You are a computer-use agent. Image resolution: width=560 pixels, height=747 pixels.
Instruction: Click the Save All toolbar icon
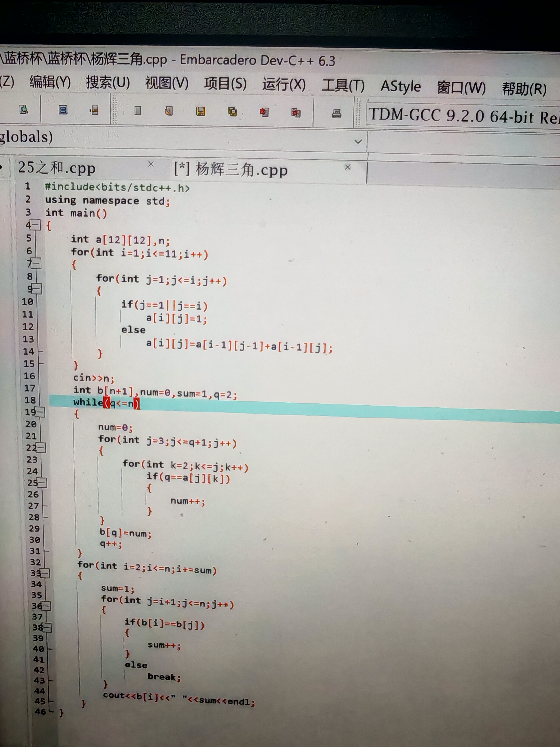pyautogui.click(x=232, y=111)
